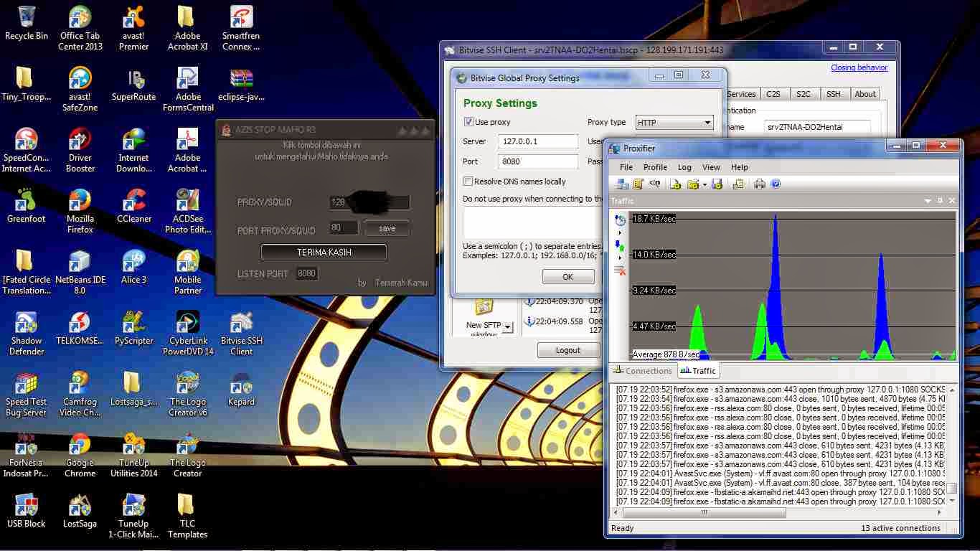Click OK in Bitvise Global Proxy Settings
Image resolution: width=980 pixels, height=551 pixels.
tap(568, 277)
